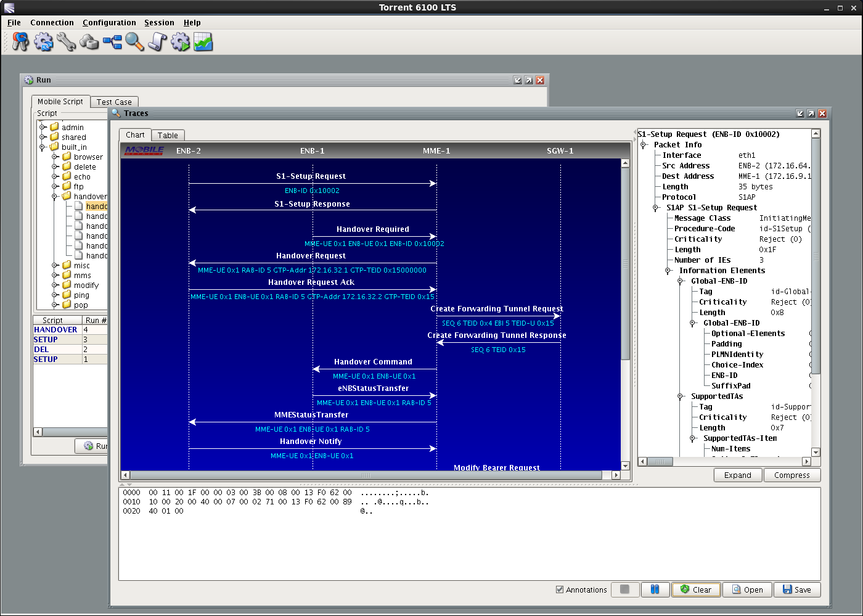The image size is (863, 616).
Task: Pause the trace capture
Action: click(x=655, y=589)
